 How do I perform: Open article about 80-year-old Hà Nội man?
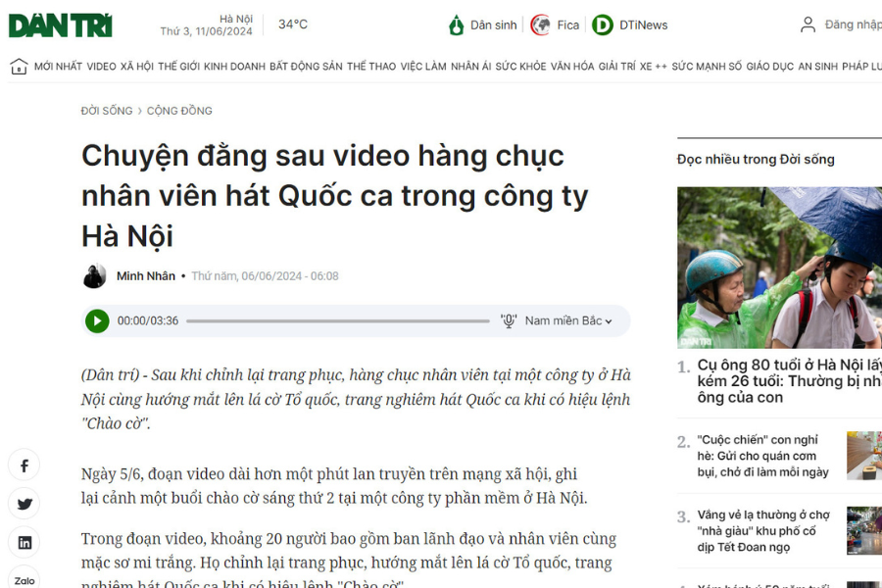pyautogui.click(x=789, y=381)
